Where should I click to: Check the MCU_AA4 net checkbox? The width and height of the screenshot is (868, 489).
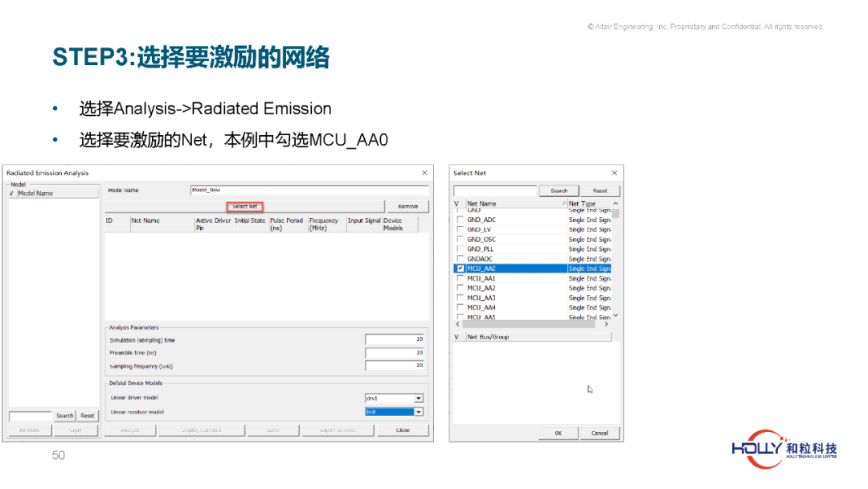click(x=460, y=307)
